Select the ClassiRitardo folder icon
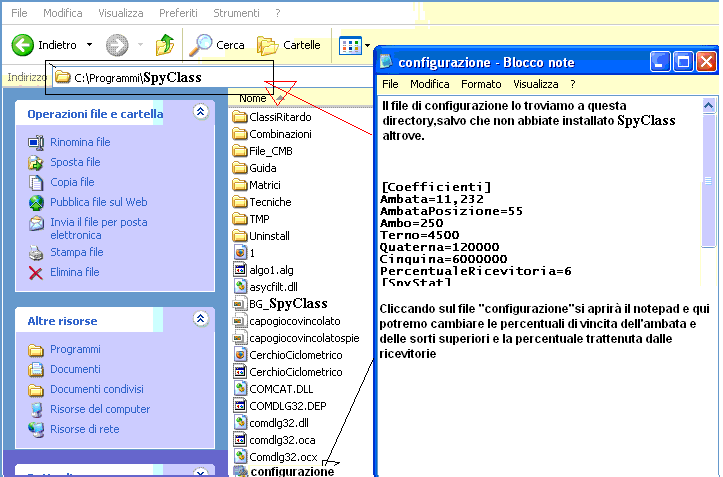Screen dimensions: 723x477 (239, 117)
